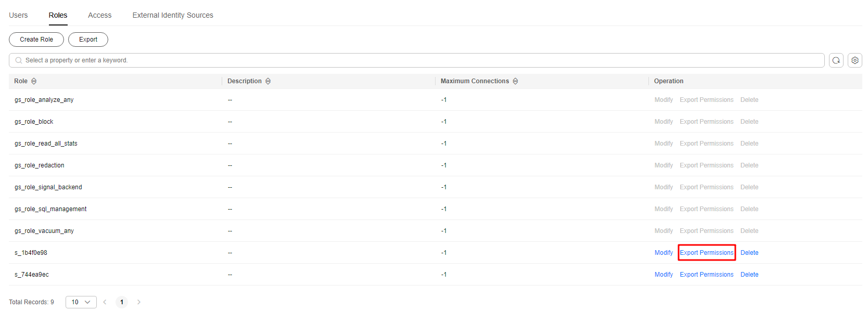Select page number 1 in pagination
Viewport: 868px width, 311px height.
(x=122, y=302)
